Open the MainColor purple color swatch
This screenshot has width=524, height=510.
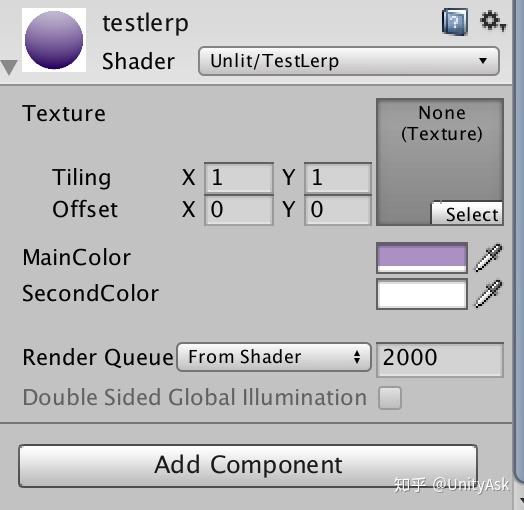[x=422, y=258]
